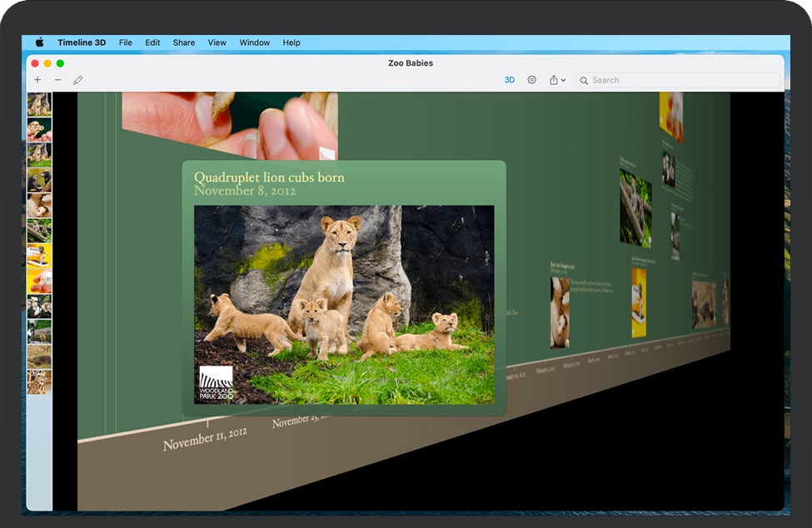Open the Apple menu

pos(37,42)
